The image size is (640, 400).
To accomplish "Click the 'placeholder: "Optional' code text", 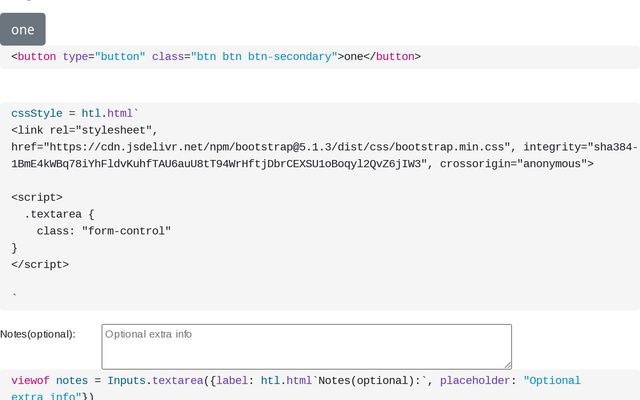I will click(510, 380).
